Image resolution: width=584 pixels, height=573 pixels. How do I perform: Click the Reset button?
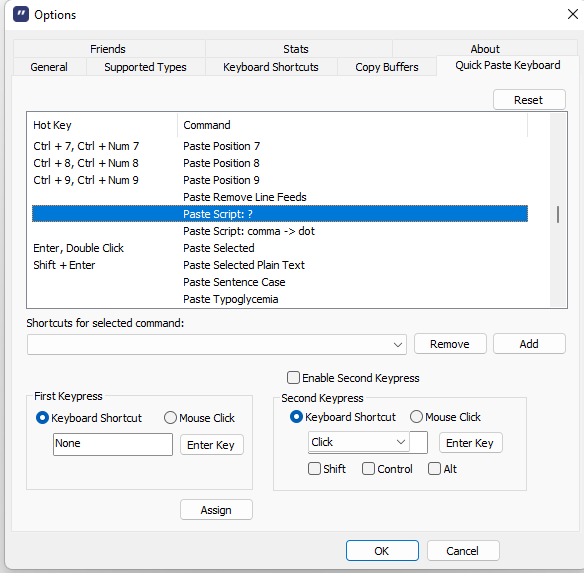[529, 100]
